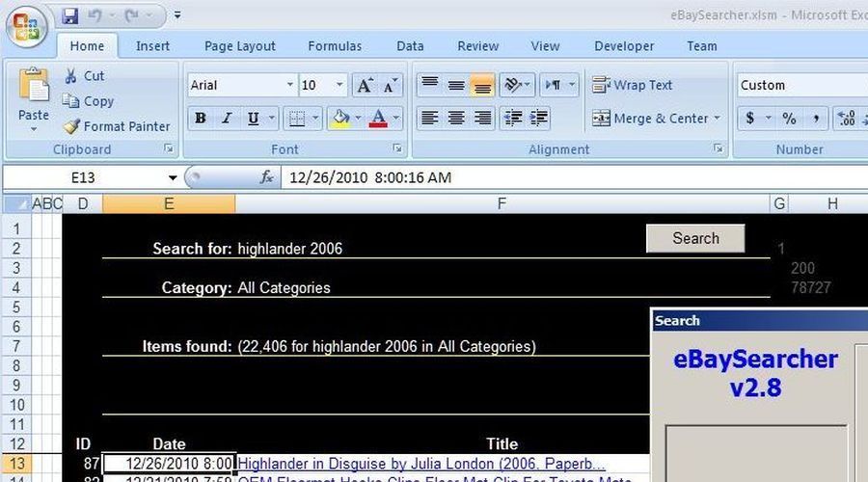Click the Increase Indent icon
This screenshot has width=868, height=482.
click(x=538, y=119)
